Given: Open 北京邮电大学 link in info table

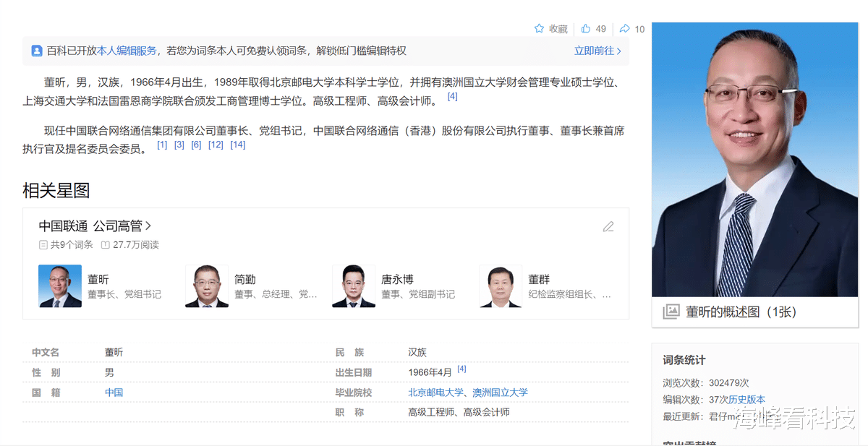Looking at the screenshot, I should (436, 393).
